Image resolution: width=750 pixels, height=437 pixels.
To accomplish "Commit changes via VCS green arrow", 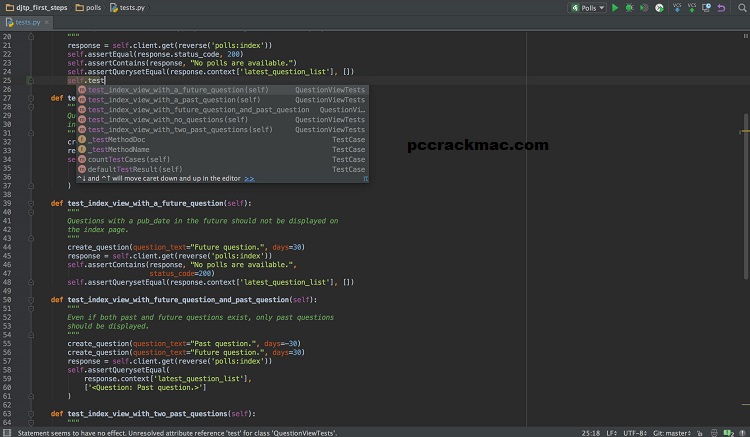I will [692, 8].
